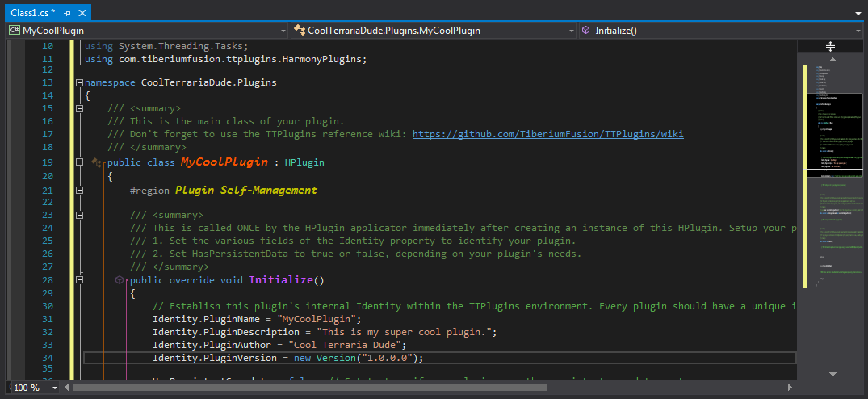Screen dimensions: 868x399
Task: Collapse the MyCoolPlugin class outline
Action: [x=79, y=162]
